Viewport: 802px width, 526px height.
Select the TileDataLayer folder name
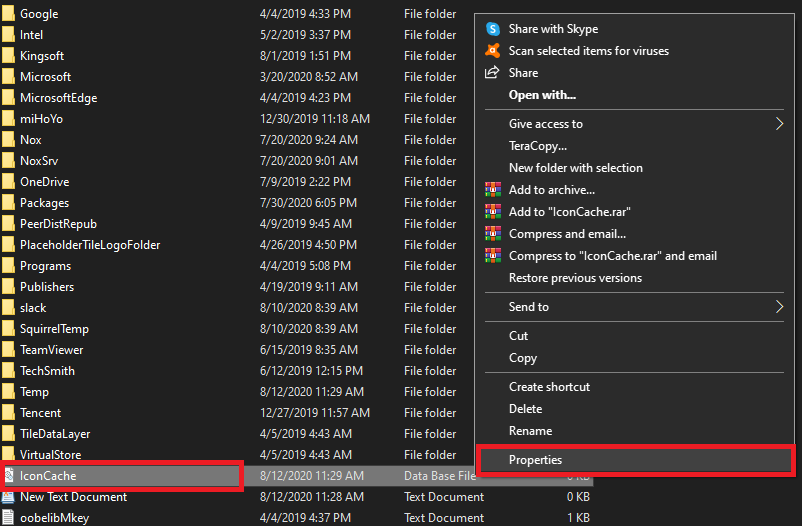(55, 434)
